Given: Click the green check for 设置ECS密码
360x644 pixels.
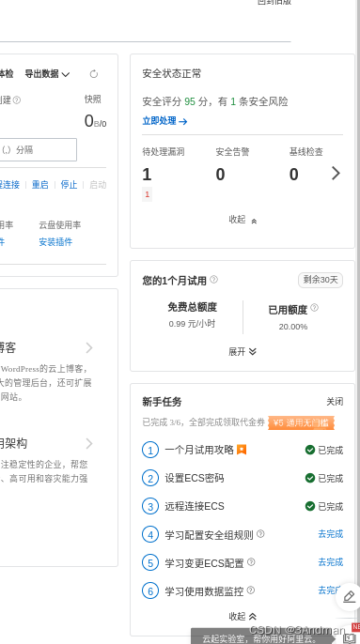Looking at the screenshot, I should 310,478.
